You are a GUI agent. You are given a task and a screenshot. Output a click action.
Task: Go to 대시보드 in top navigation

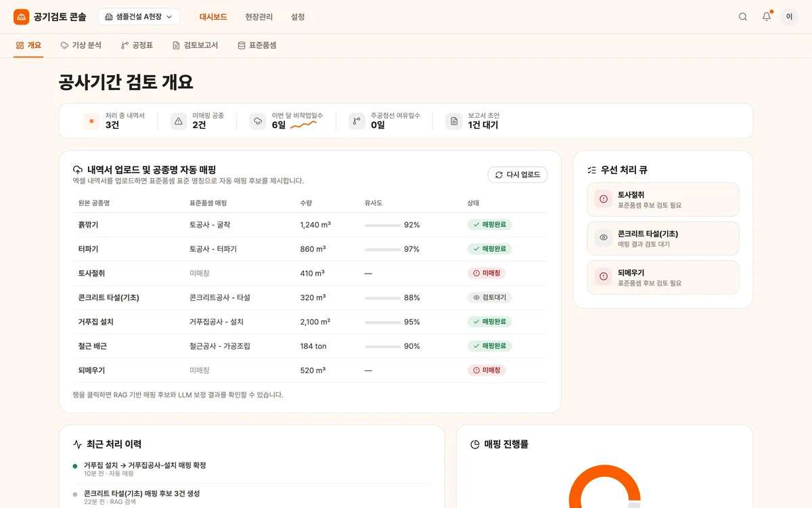coord(213,17)
